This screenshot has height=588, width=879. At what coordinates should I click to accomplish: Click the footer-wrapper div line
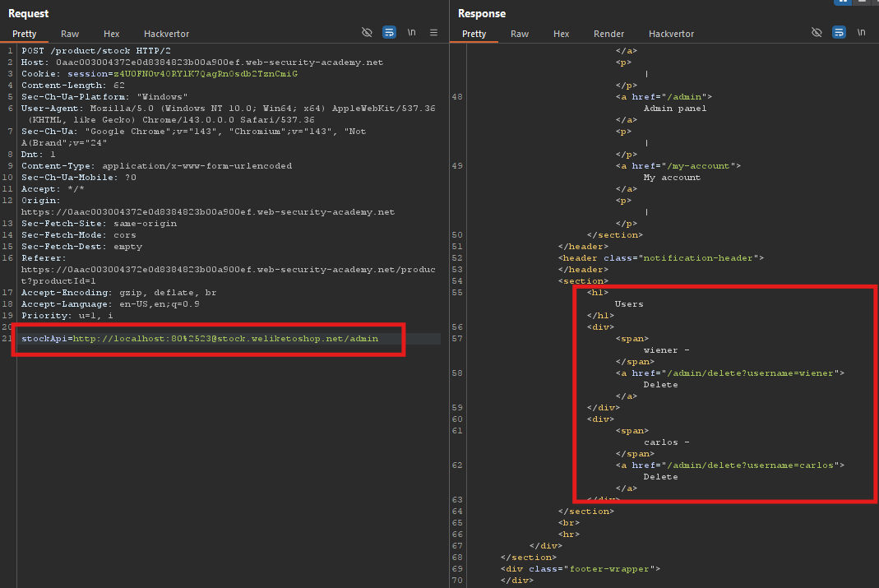pos(581,569)
